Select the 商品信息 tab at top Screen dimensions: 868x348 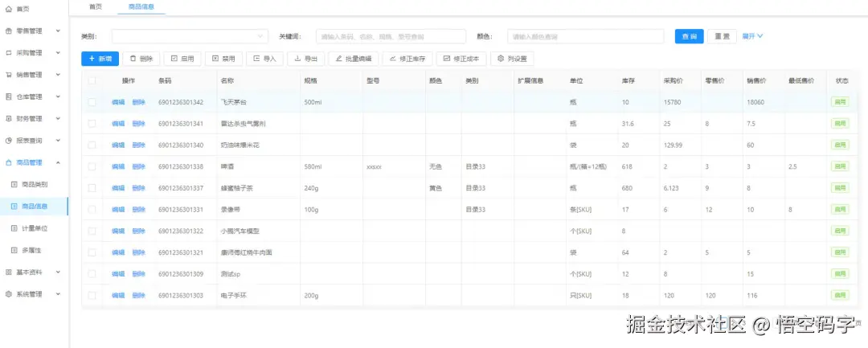tap(141, 6)
